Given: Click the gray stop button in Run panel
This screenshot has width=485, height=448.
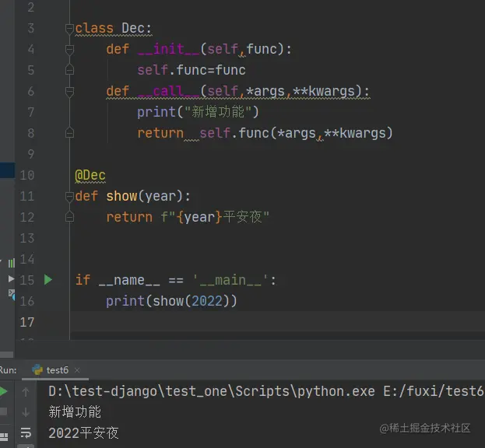Looking at the screenshot, I should pyautogui.click(x=3, y=411).
